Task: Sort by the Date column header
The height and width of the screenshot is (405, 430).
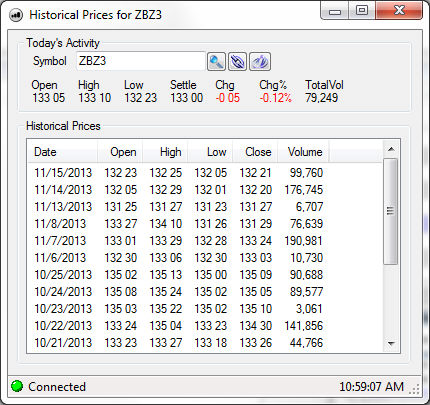Action: 63,152
